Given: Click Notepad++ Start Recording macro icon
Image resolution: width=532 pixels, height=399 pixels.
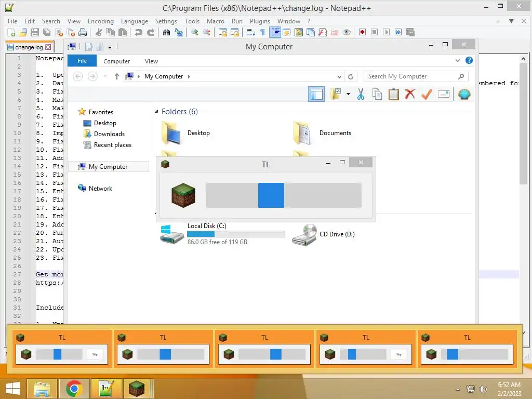Looking at the screenshot, I should (x=362, y=32).
